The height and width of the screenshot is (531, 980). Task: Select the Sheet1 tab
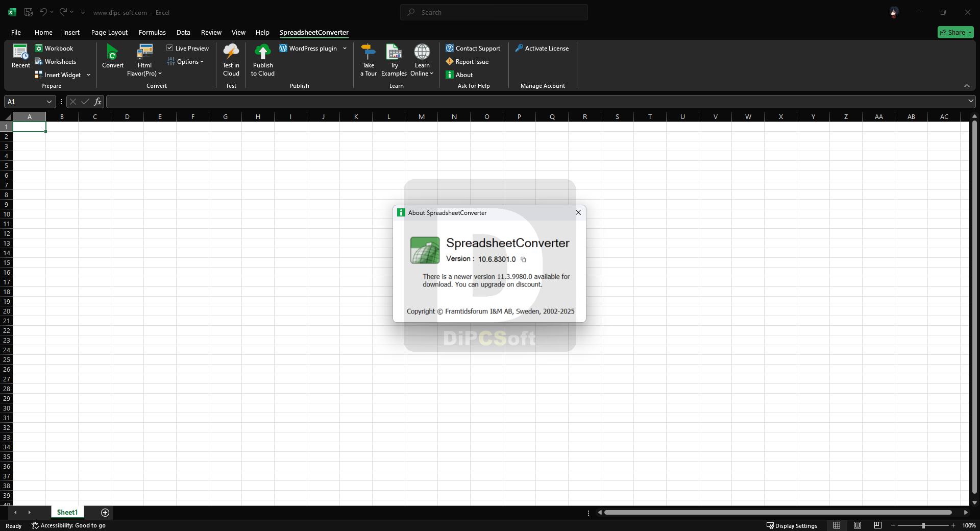click(x=67, y=512)
